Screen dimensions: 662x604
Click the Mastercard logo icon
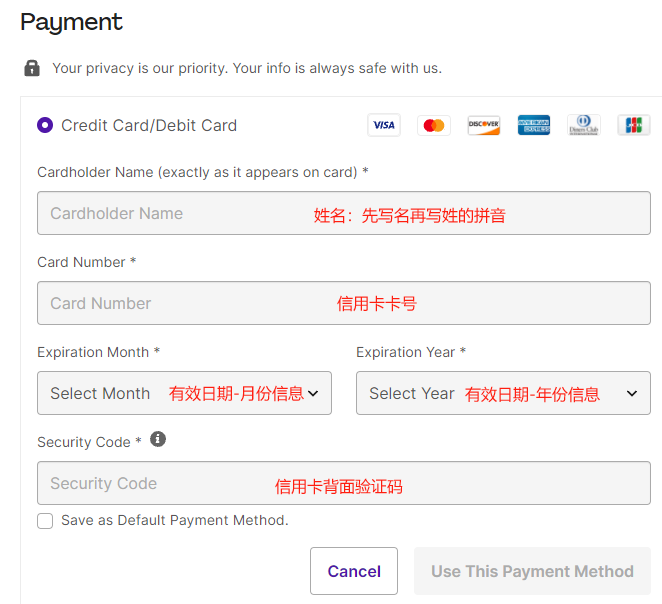click(434, 125)
